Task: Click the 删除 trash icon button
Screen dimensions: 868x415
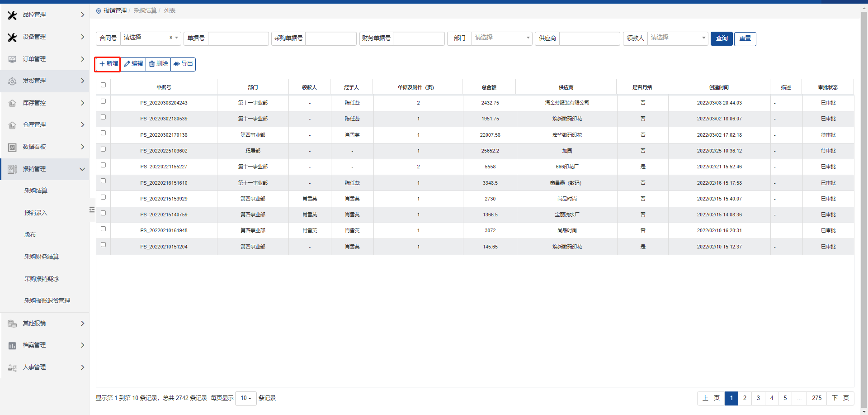Action: point(158,64)
